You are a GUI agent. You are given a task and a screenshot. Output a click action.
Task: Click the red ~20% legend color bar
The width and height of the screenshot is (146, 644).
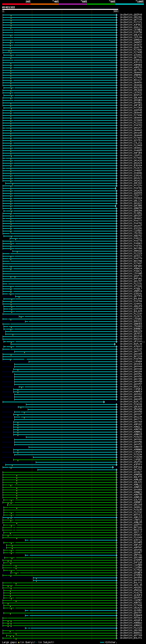pos(16,4)
